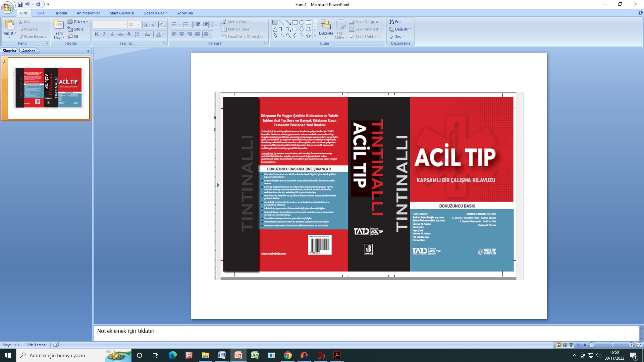Image resolution: width=644 pixels, height=362 pixels.
Task: Fit slide to current window icon
Action: tap(639, 345)
